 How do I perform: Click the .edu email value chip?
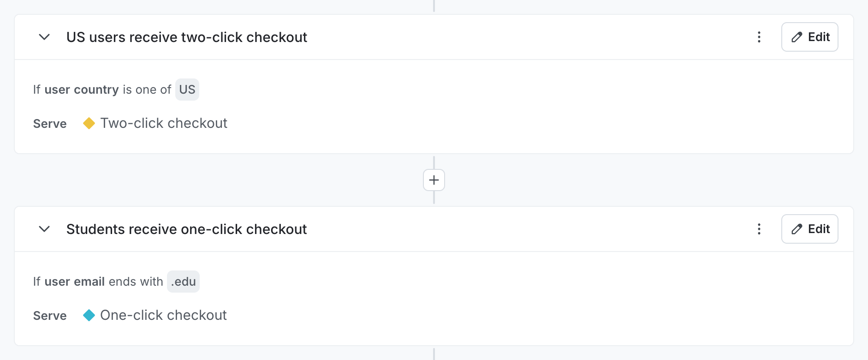click(x=183, y=281)
